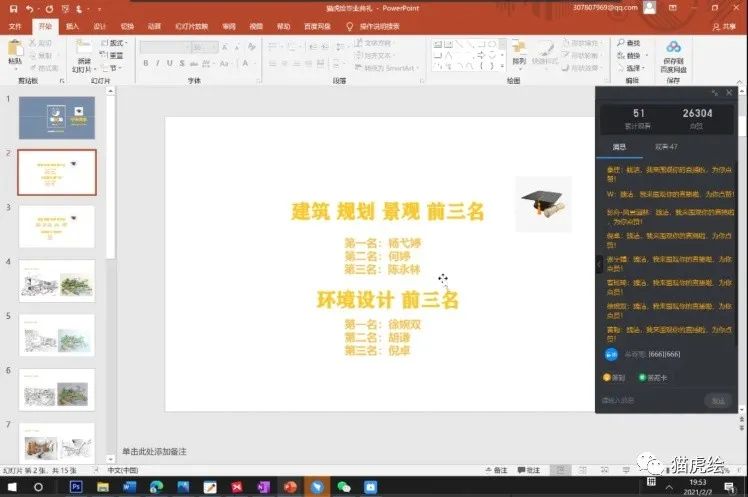Click the heading 建筑 规划 景观 前三名
The image size is (748, 497).
[388, 211]
